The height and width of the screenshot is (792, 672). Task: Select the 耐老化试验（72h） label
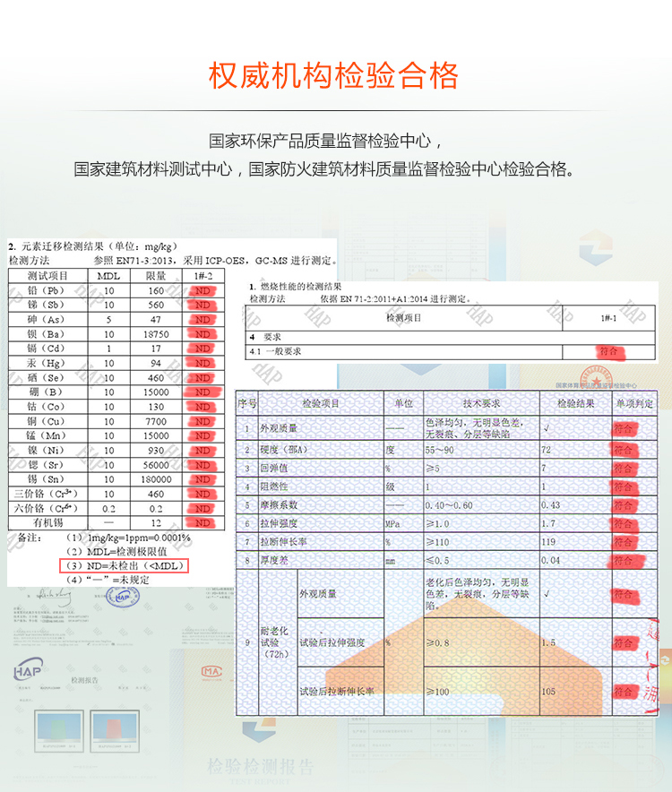click(274, 642)
